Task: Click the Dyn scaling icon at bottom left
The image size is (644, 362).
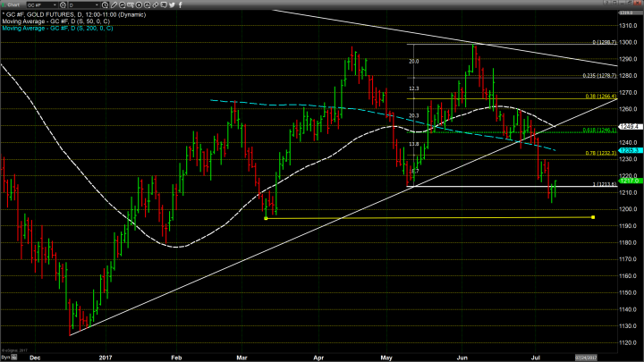Action: (14, 358)
